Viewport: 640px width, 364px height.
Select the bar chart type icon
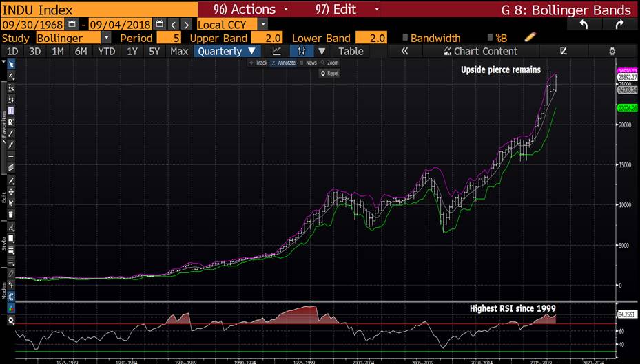click(301, 51)
